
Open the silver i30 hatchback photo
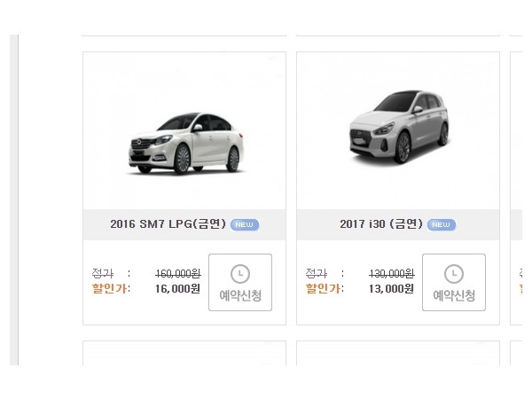point(399,127)
